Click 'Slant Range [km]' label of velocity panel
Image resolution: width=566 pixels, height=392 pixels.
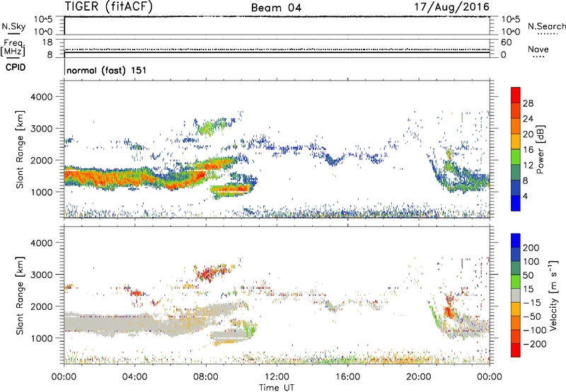[20, 295]
